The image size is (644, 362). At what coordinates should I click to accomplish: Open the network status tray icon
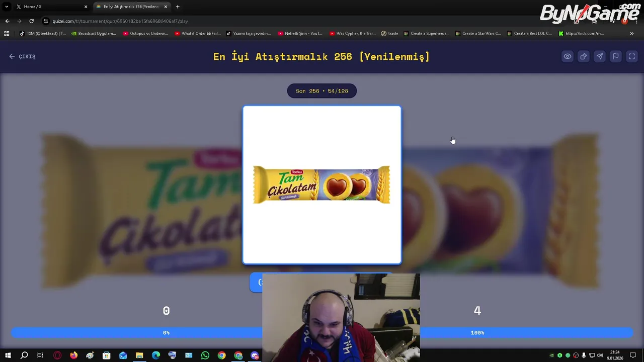[592, 355]
